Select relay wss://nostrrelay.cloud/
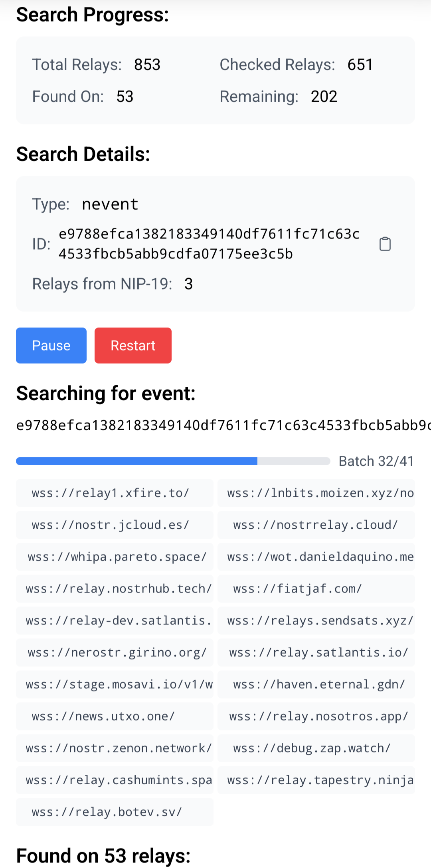Viewport: 431px width, 868px height. pos(316,525)
